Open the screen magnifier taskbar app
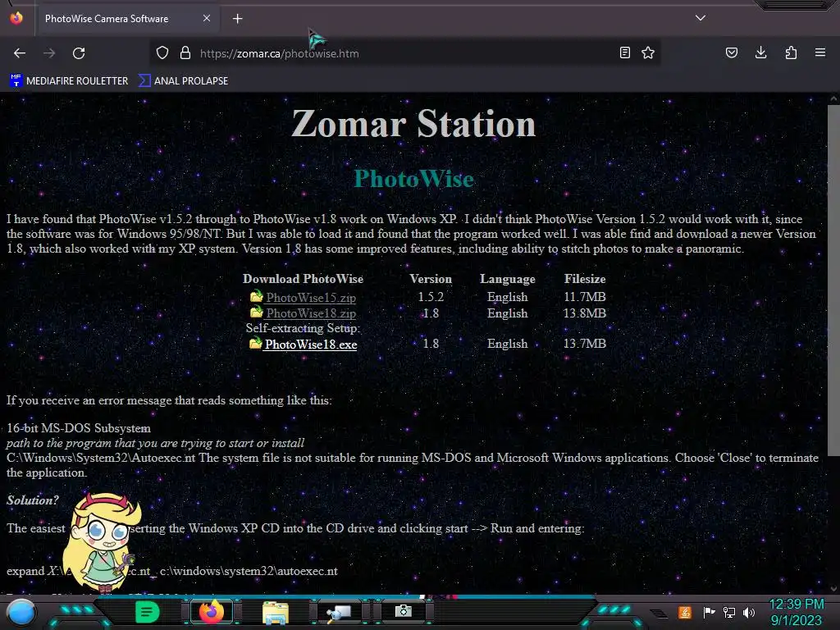This screenshot has height=630, width=840. point(339,612)
